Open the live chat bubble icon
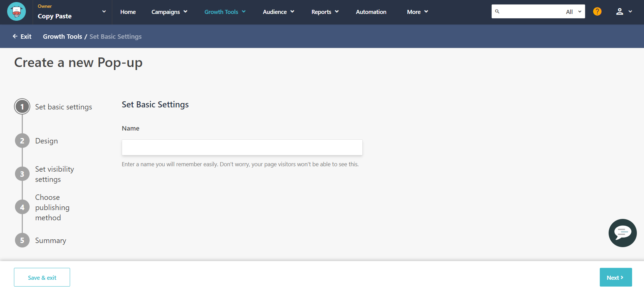This screenshot has width=644, height=292. [x=623, y=233]
